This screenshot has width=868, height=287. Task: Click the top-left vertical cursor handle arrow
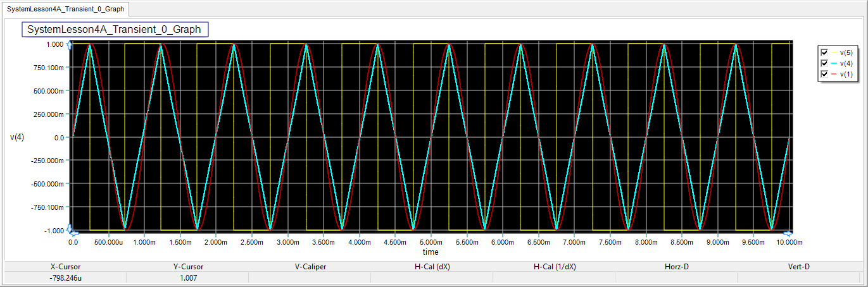(x=70, y=44)
